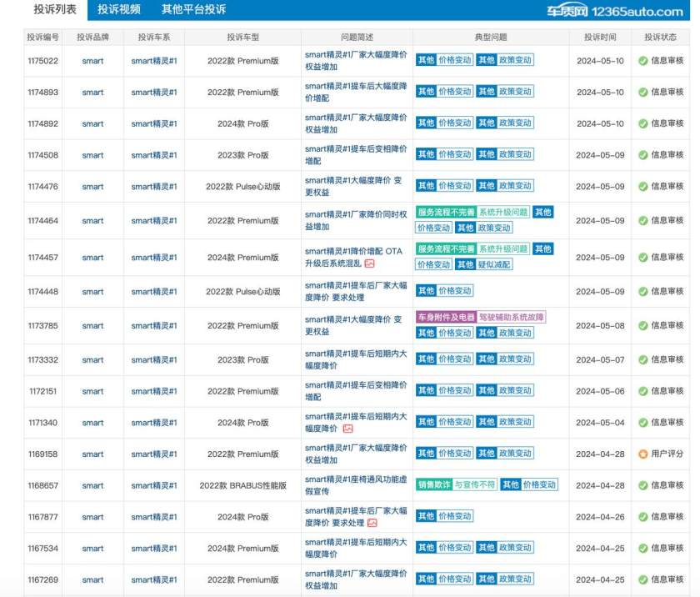Click the 车质网 12365auto.com logo
Viewport: 700px width, 597px height.
(615, 11)
